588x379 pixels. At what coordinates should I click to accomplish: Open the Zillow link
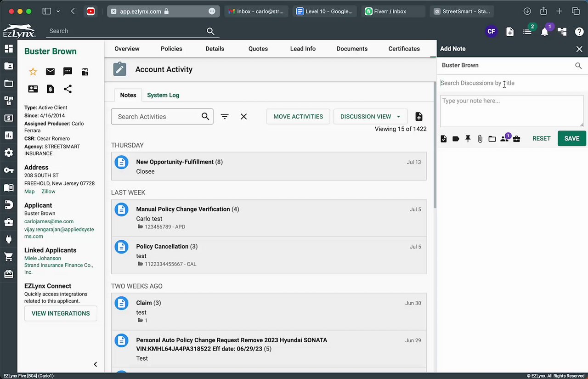point(48,192)
